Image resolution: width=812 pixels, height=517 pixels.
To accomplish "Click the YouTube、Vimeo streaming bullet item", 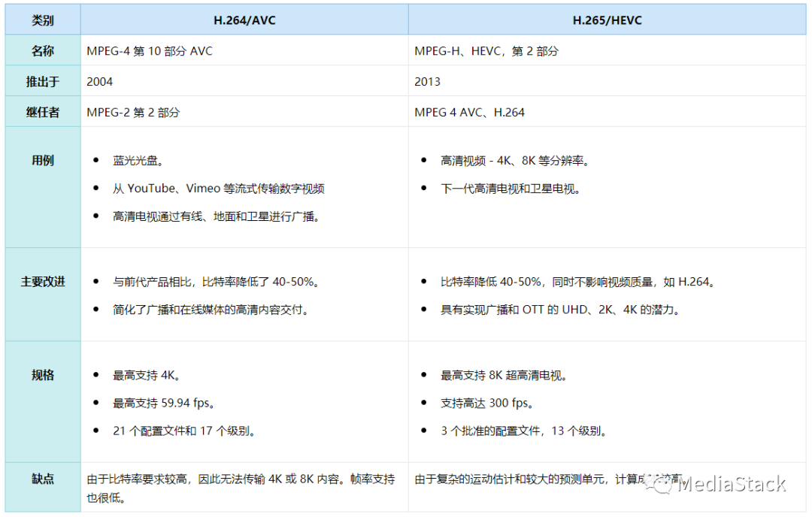I will (218, 189).
